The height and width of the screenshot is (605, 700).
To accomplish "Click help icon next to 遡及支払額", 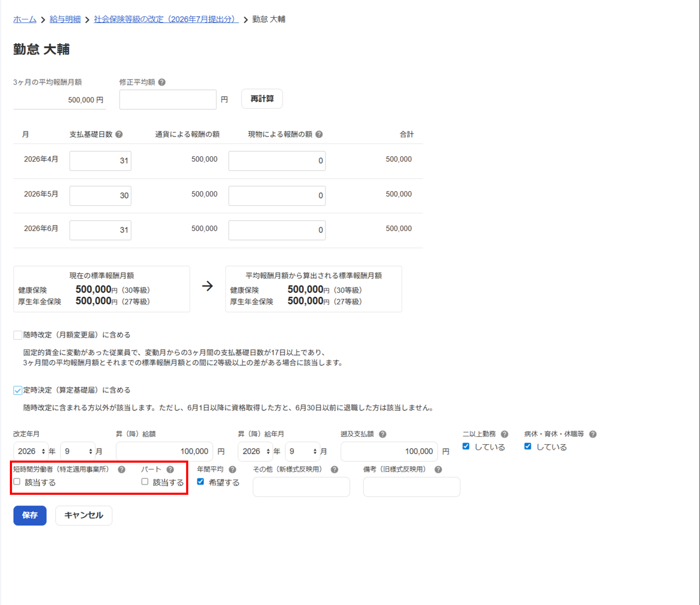I will [x=382, y=434].
